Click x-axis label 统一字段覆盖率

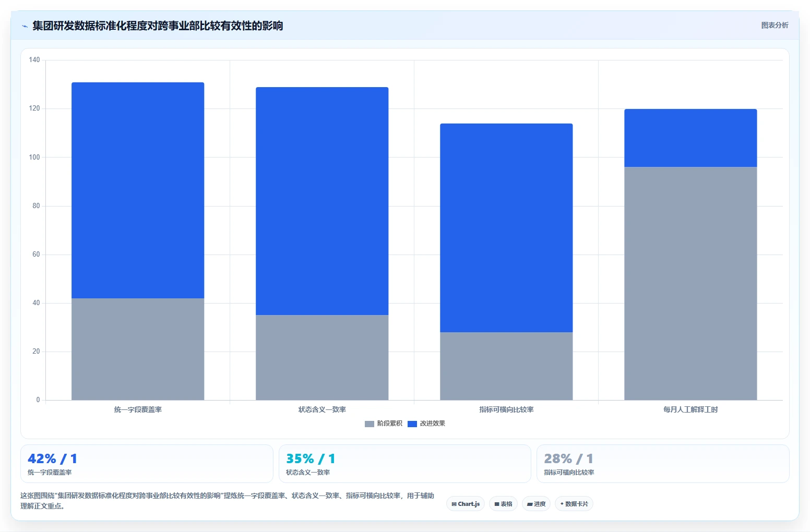tap(138, 409)
